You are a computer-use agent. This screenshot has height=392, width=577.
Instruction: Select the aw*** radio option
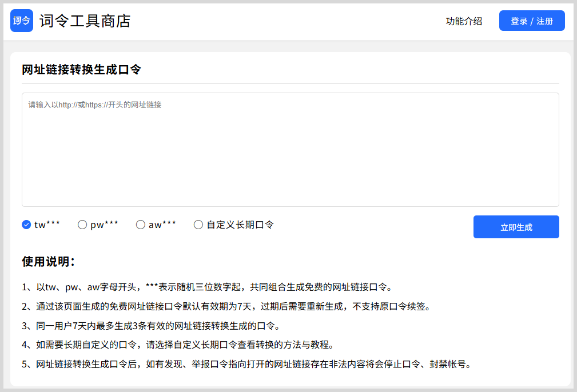[141, 225]
